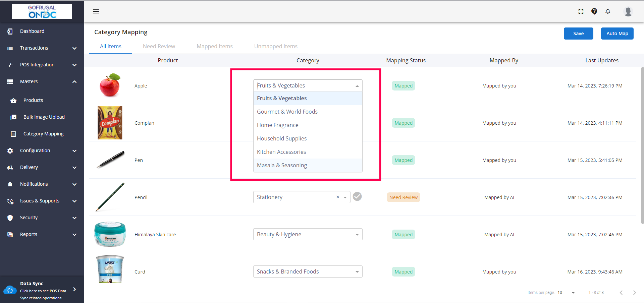Screen dimensions: 644x303
Task: Click the hamburger menu icon
Action: pos(96,11)
